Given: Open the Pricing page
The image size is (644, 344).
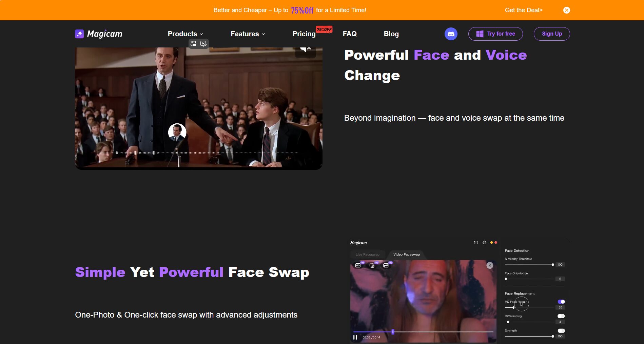Looking at the screenshot, I should (x=304, y=34).
